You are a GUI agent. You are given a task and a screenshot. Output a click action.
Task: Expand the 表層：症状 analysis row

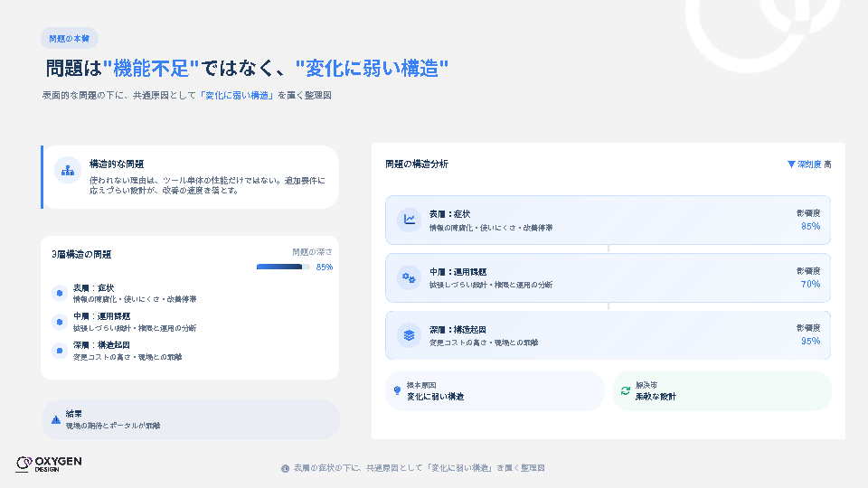coord(608,220)
